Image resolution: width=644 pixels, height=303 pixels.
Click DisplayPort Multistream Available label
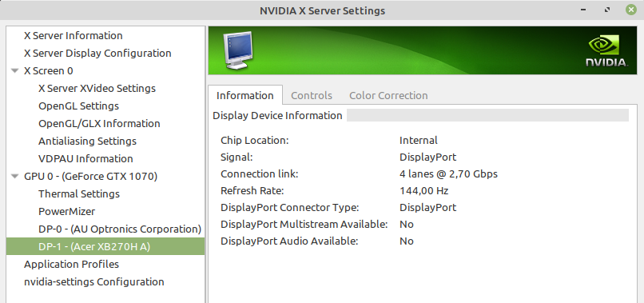(304, 224)
